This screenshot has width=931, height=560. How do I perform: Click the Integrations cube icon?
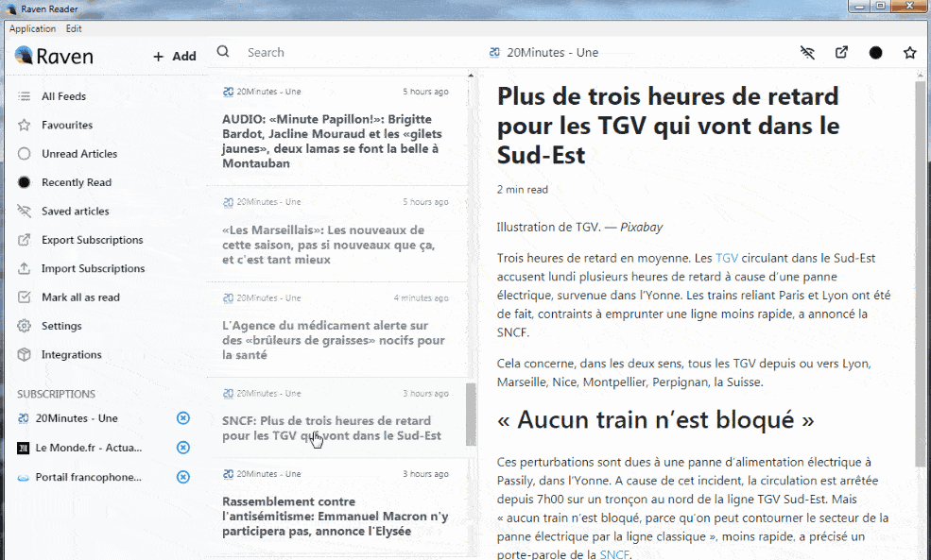[24, 354]
